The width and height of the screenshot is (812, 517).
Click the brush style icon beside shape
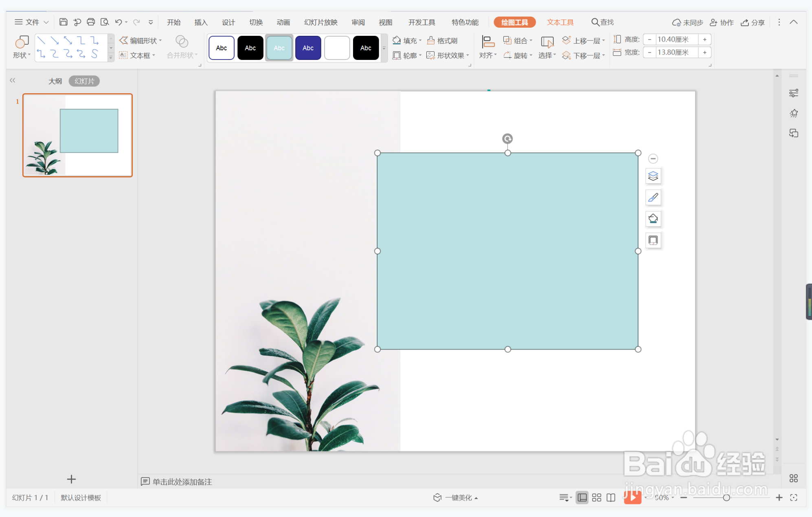coord(653,198)
